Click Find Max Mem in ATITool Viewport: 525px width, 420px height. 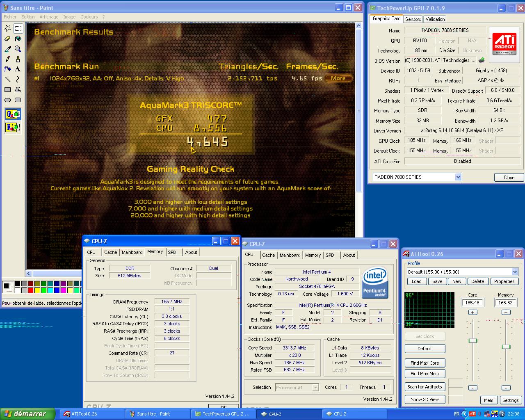(x=425, y=374)
